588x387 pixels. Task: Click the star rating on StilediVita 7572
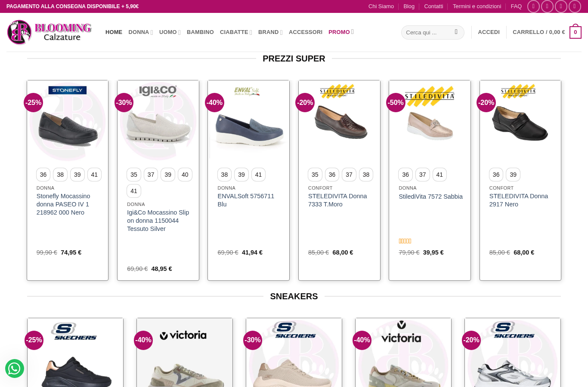[x=405, y=241]
